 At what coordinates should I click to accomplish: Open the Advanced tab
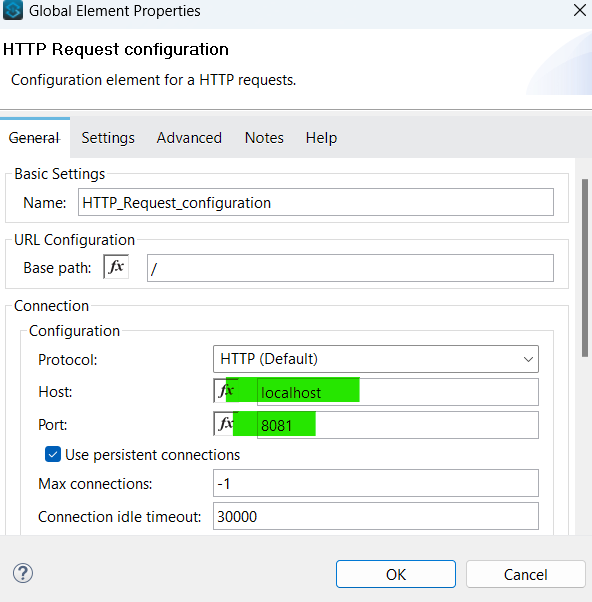pos(189,138)
